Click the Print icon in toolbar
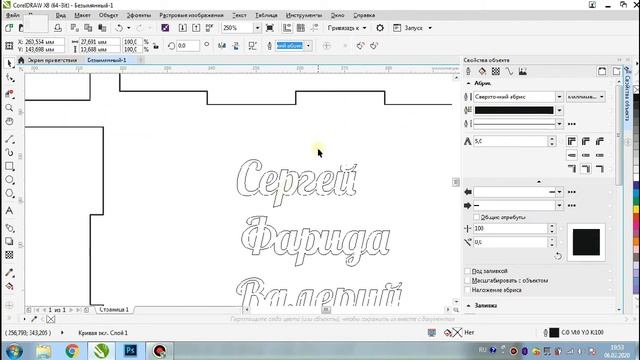Viewport: 640px width, 360px height. tap(58, 28)
